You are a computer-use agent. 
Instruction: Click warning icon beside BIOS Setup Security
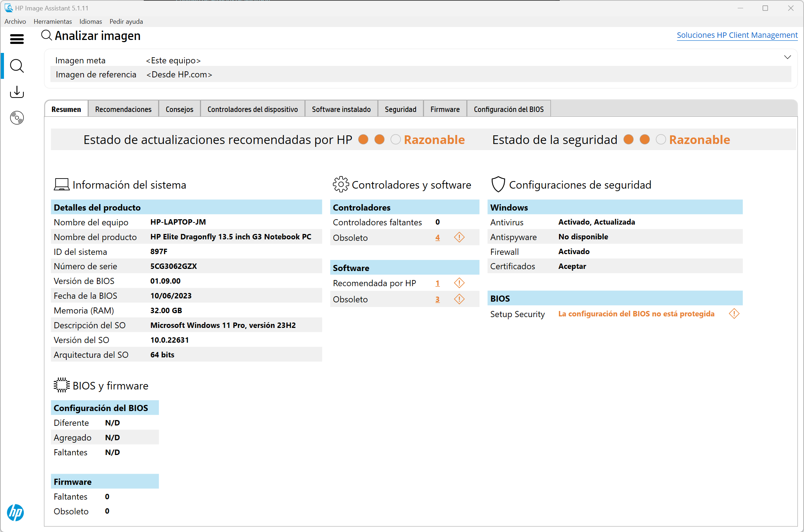734,314
